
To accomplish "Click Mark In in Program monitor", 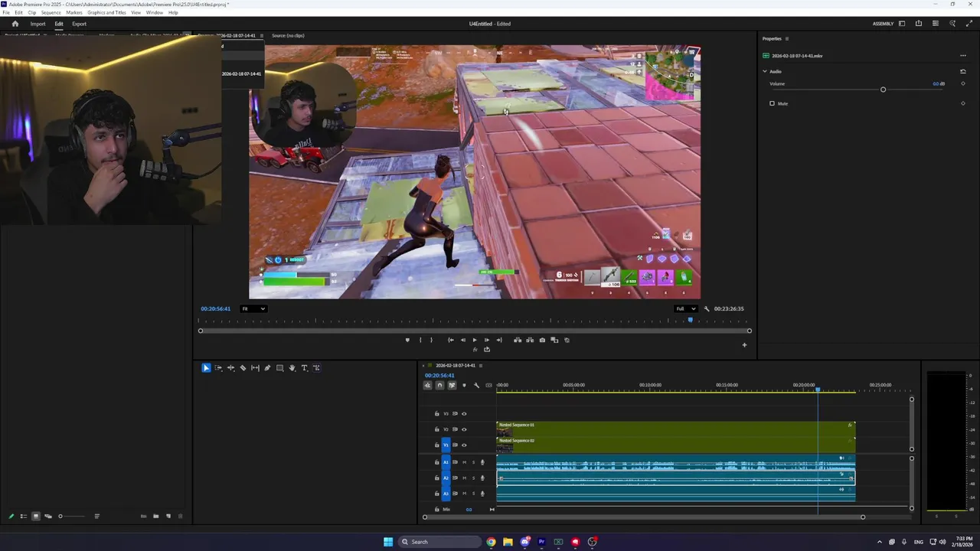I will pyautogui.click(x=420, y=340).
